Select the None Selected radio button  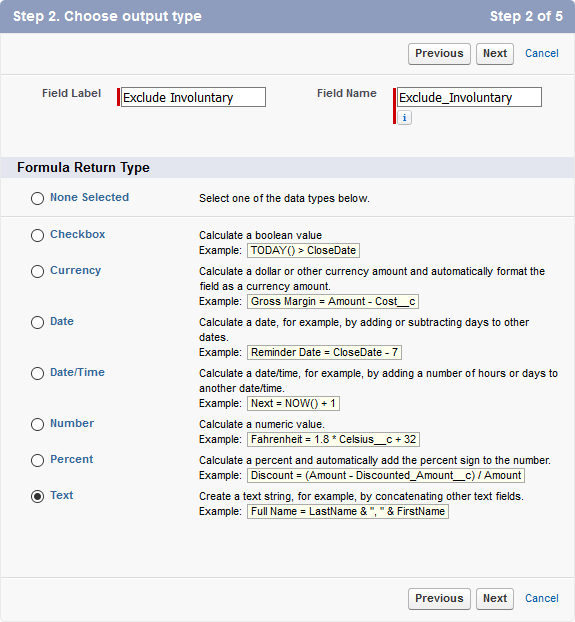tap(37, 198)
